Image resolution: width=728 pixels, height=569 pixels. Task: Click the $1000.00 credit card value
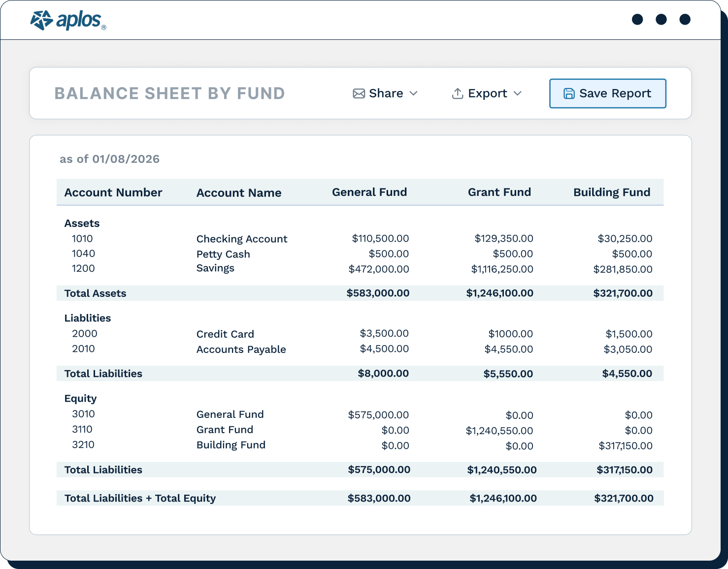pos(511,334)
